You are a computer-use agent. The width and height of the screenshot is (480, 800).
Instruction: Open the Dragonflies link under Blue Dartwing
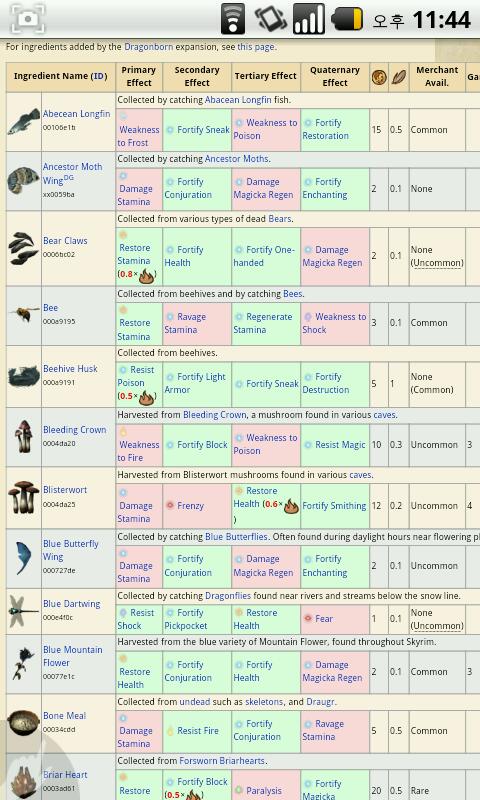(x=228, y=595)
